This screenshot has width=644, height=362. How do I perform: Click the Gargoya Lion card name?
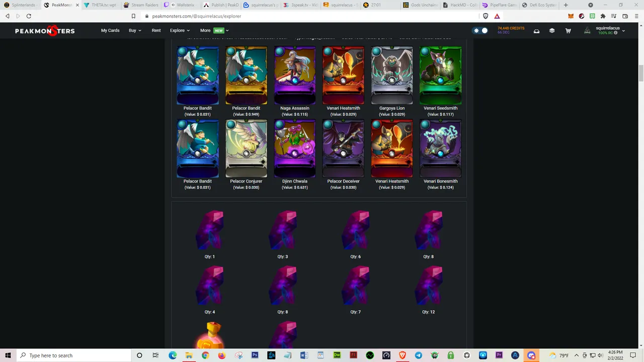(x=392, y=108)
